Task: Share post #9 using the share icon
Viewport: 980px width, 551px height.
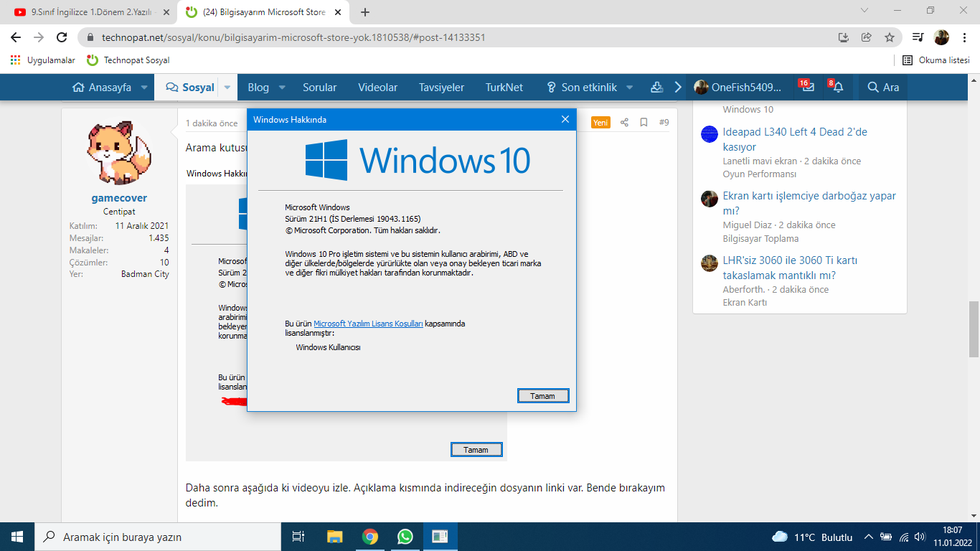Action: 624,123
